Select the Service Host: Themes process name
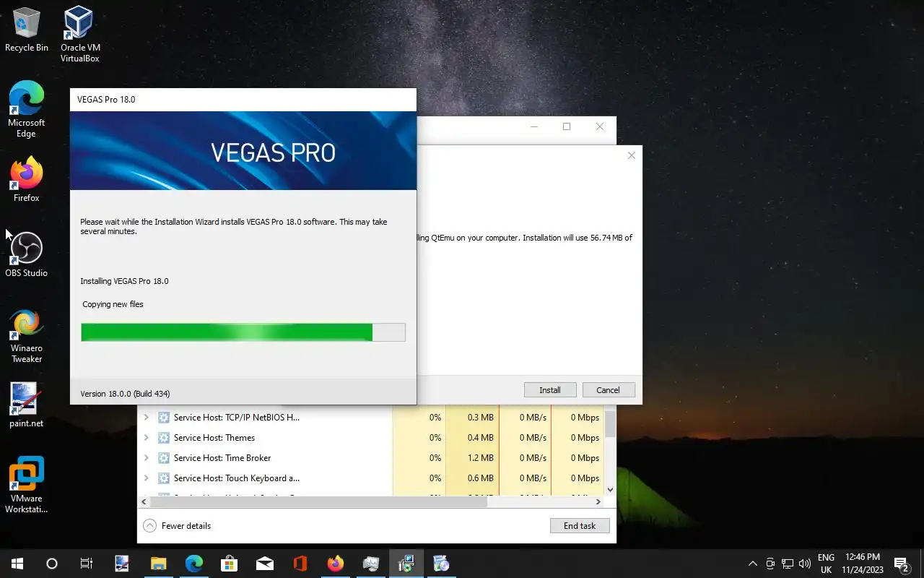Screen dimensions: 924x578 point(214,438)
